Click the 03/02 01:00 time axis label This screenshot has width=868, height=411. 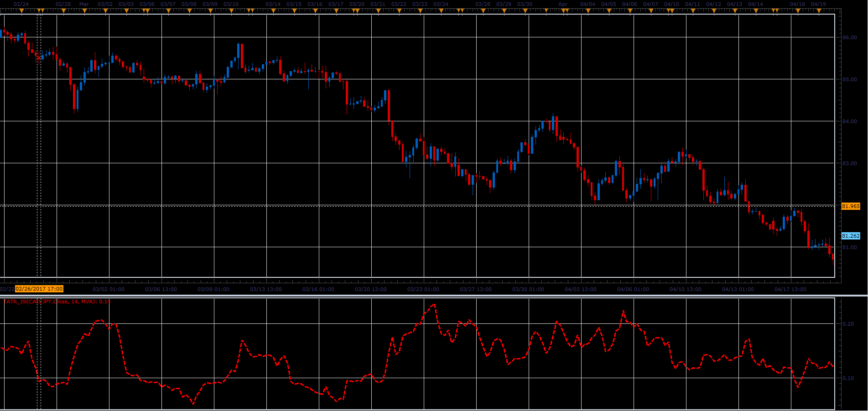tap(109, 289)
